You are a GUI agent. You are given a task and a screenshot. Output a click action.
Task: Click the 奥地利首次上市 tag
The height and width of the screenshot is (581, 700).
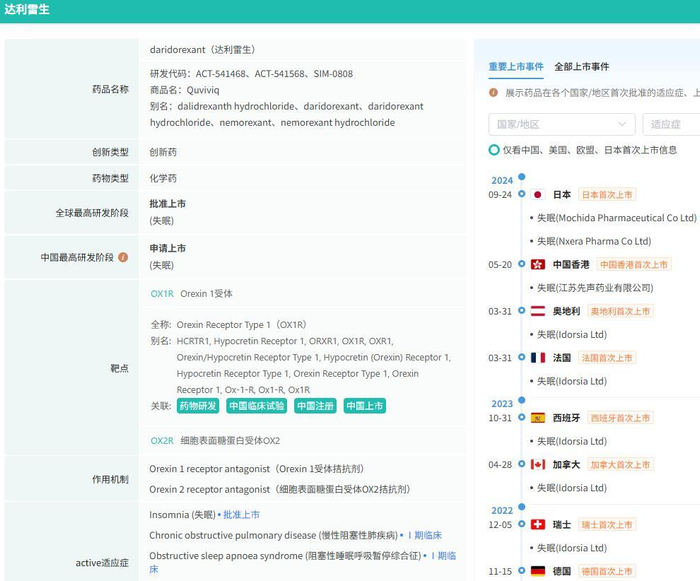pos(620,311)
